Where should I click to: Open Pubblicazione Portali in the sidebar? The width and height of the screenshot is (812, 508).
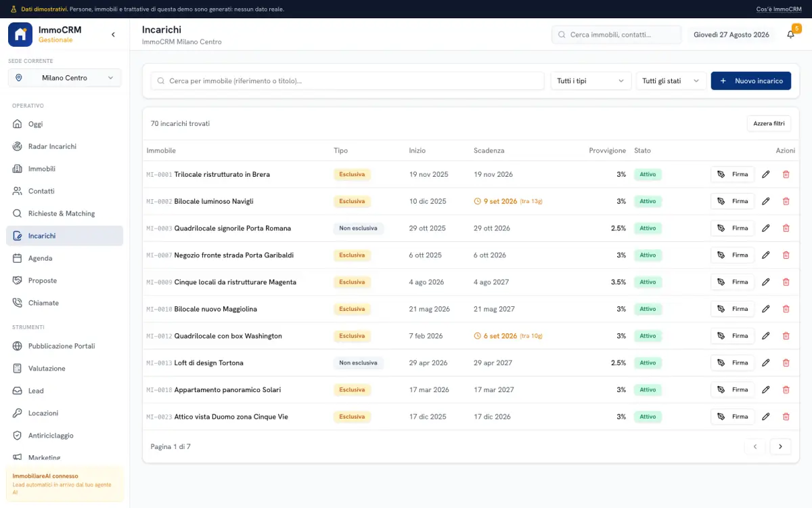[65, 346]
